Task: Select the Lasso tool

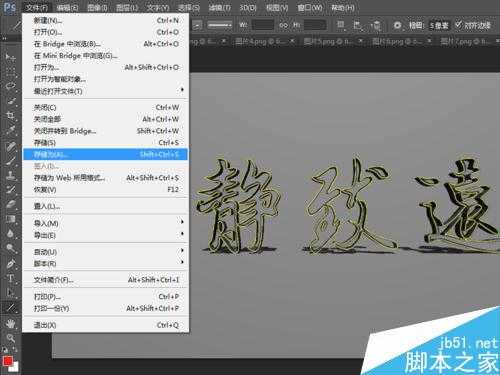Action: (x=10, y=86)
